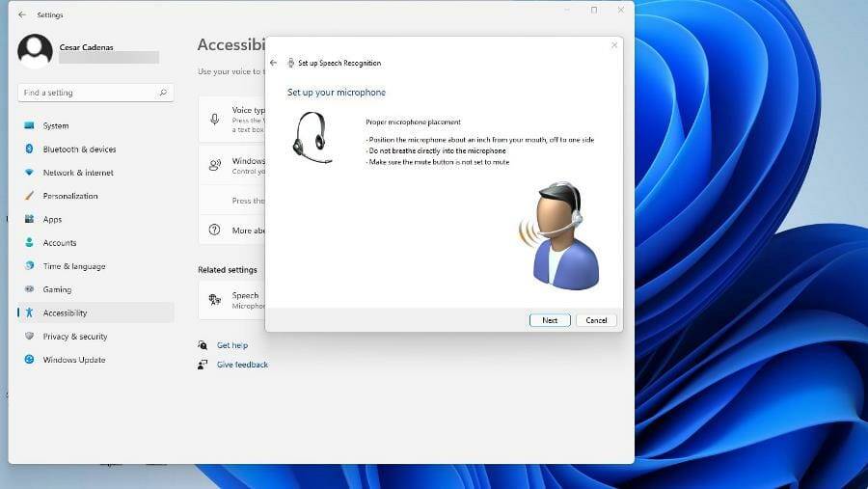This screenshot has height=489, width=868.
Task: Click the Apps icon in the sidebar
Action: (x=29, y=219)
